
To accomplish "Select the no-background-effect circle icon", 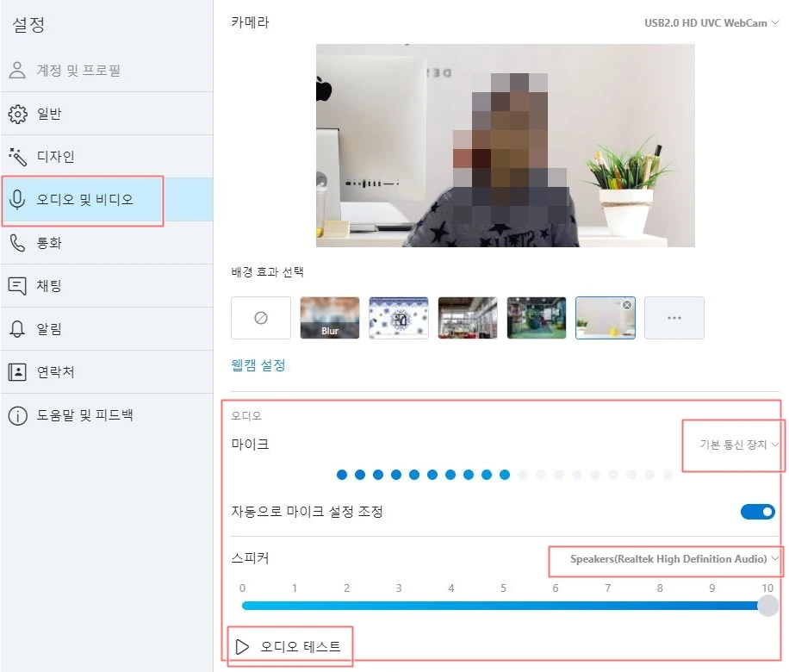I will 261,317.
